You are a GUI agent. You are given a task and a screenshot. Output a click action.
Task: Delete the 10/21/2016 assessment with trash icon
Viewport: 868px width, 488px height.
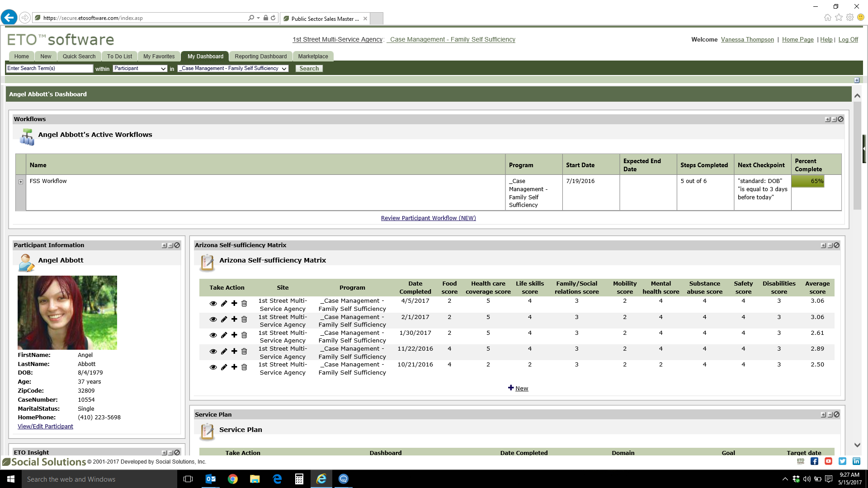point(244,367)
